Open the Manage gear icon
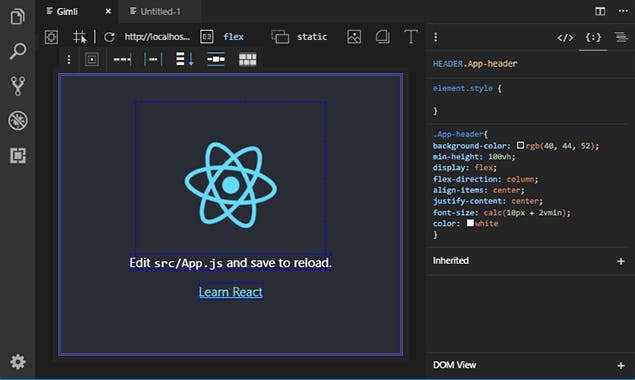This screenshot has height=380, width=635. (x=18, y=362)
